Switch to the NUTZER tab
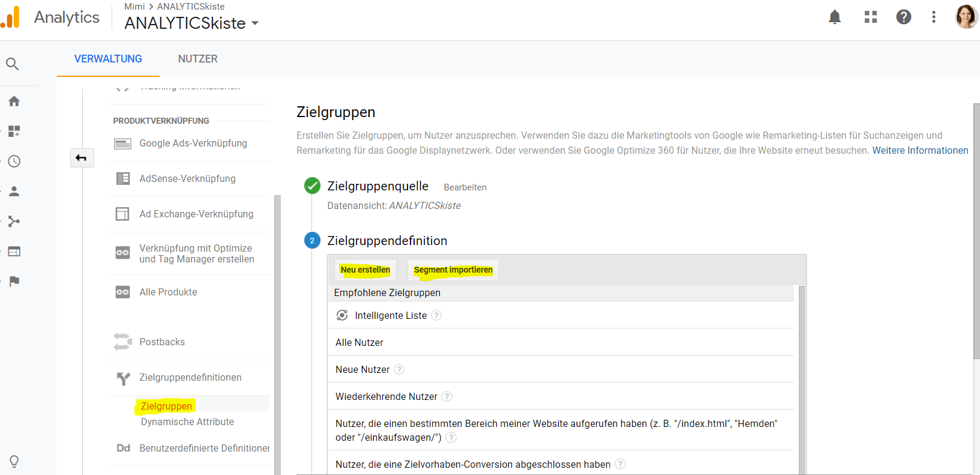 pyautogui.click(x=197, y=59)
